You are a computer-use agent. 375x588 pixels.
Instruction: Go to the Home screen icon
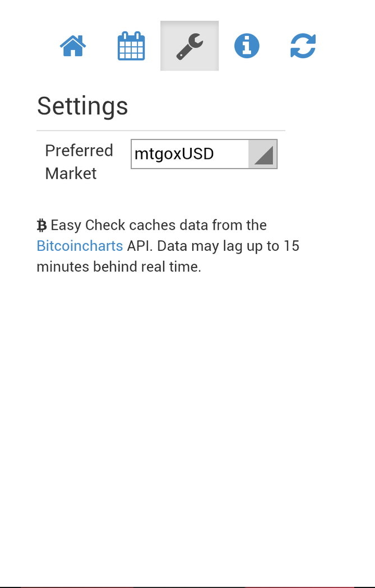73,46
